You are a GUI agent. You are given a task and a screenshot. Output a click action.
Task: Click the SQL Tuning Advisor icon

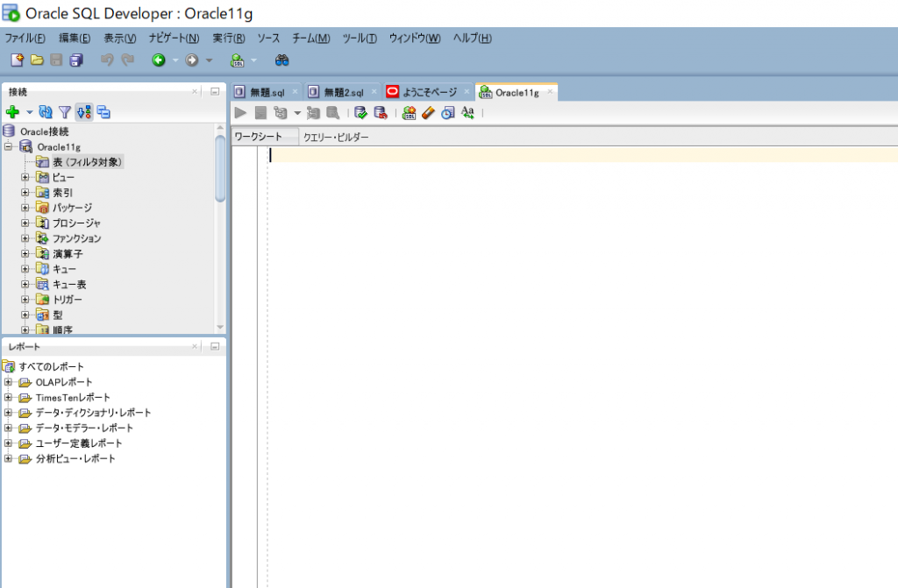(x=332, y=113)
